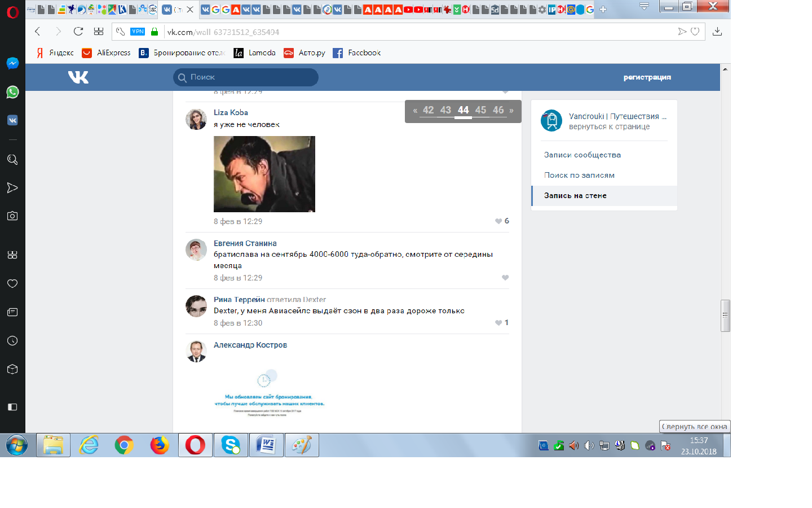Open comment page 45
Viewport: 812px width, 508px height.
coord(480,111)
